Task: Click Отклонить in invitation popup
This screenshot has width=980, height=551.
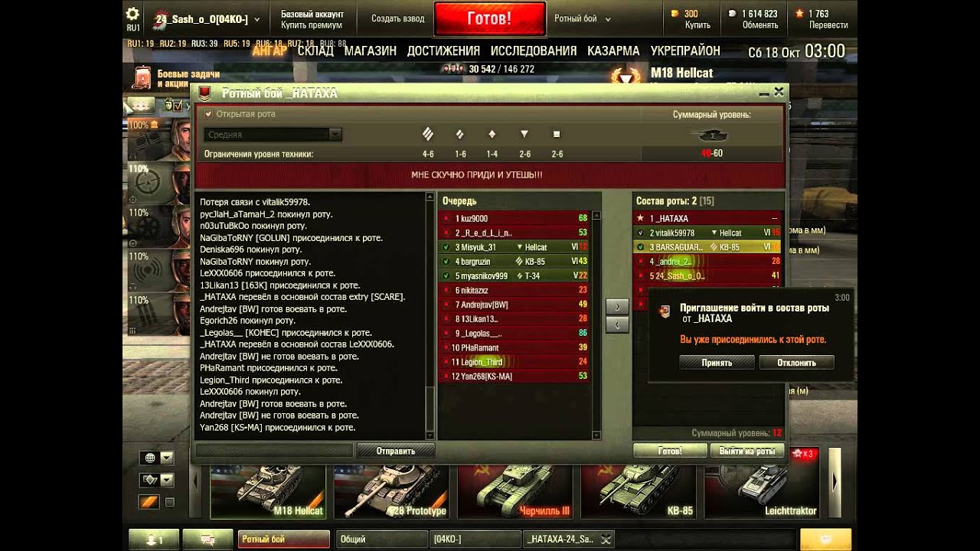Action: (797, 363)
